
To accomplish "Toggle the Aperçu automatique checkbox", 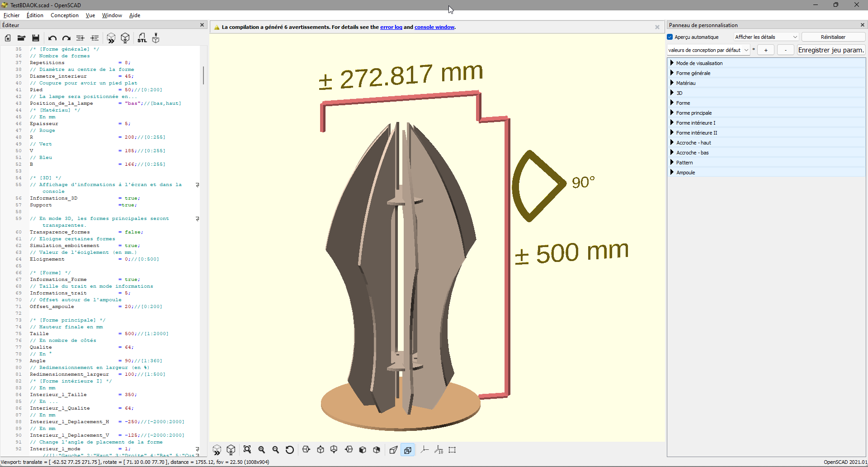I will (670, 37).
